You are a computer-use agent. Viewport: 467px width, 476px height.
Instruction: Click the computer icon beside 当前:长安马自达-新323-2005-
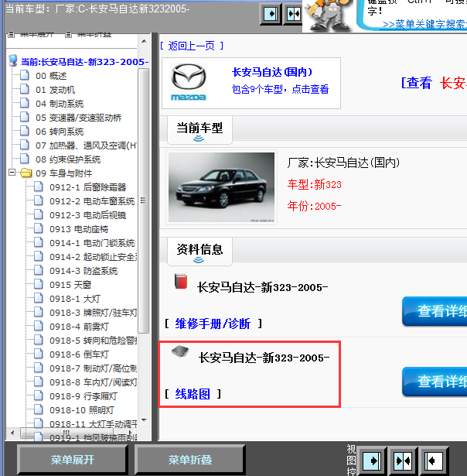tap(12, 60)
